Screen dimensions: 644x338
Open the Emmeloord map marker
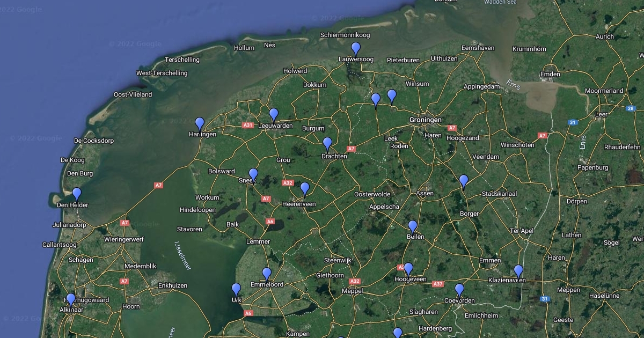click(267, 274)
